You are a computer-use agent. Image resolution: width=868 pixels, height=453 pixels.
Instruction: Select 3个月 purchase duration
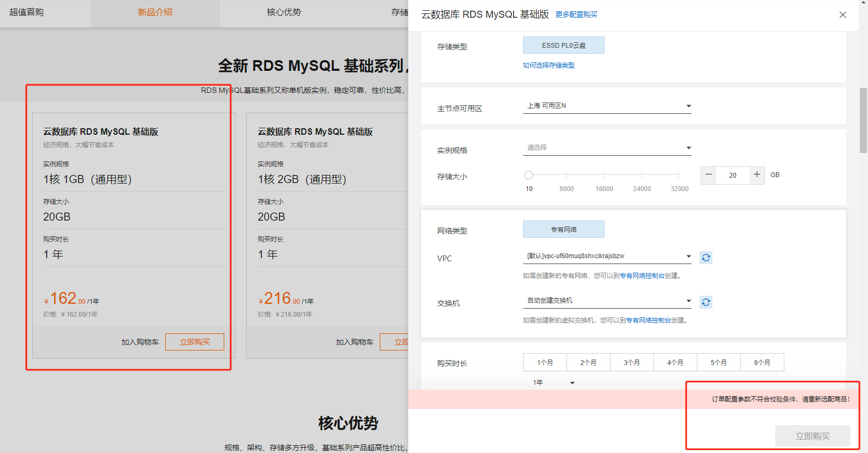pos(632,362)
